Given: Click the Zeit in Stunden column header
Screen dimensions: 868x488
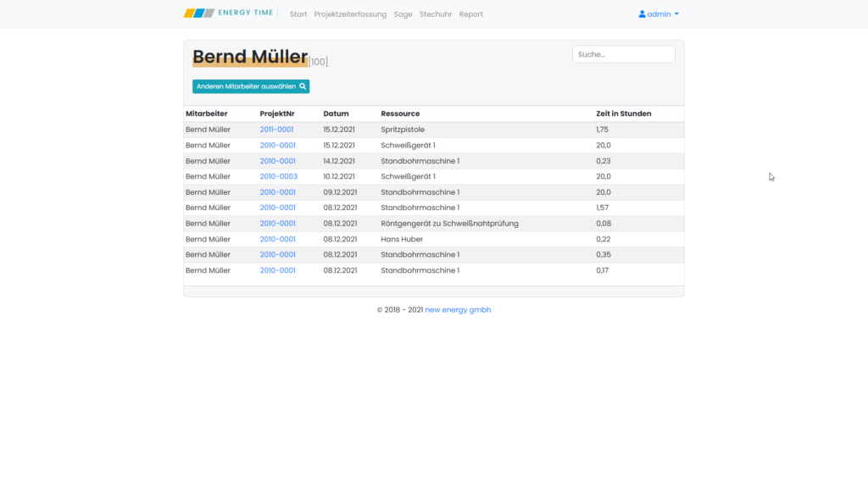Looking at the screenshot, I should 623,114.
